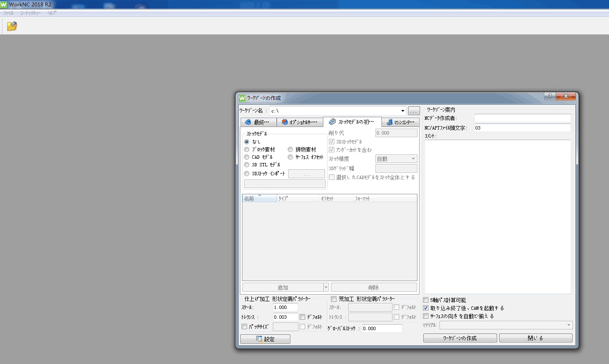Click the finishing トレランス field with 0.003
Screen dimensions: 609x364
pos(285,317)
